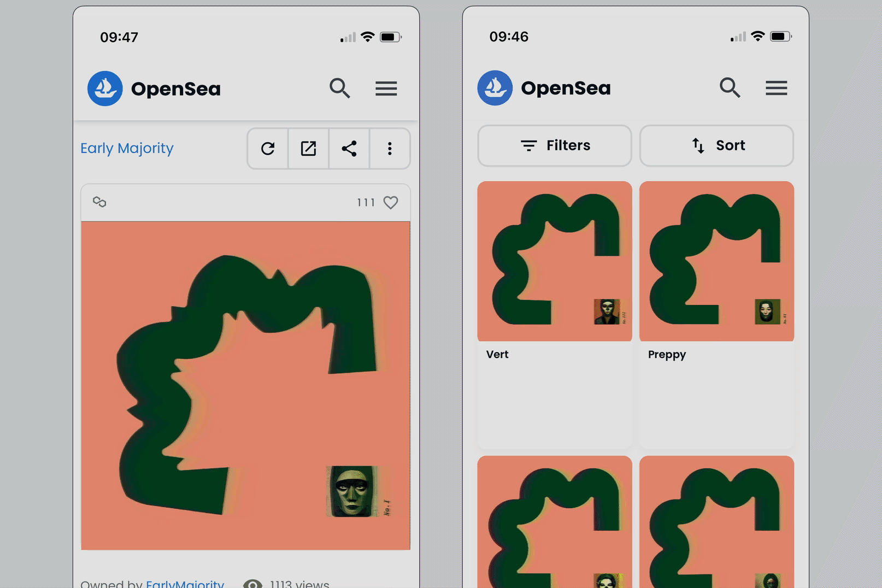Click the battery icon in the left phone

(x=391, y=37)
